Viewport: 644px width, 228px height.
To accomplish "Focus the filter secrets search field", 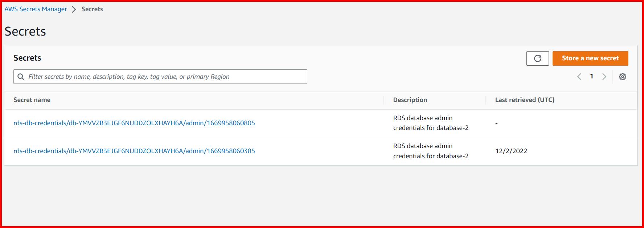I will [x=160, y=77].
